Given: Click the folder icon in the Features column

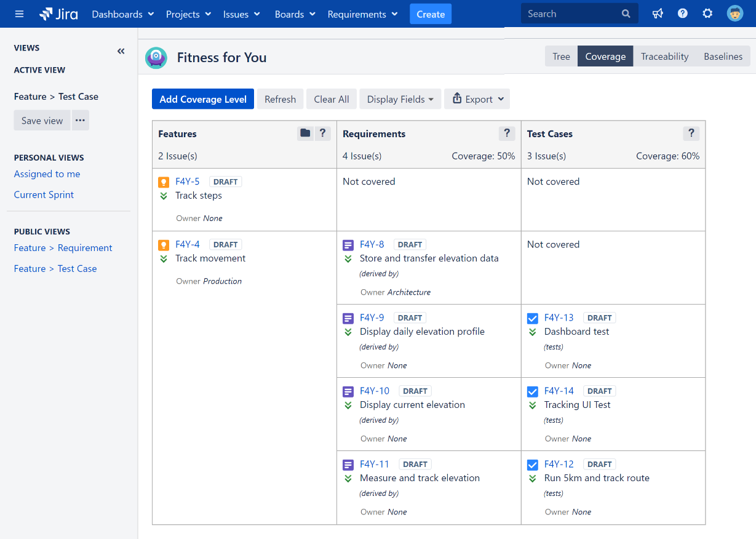Looking at the screenshot, I should tap(305, 134).
